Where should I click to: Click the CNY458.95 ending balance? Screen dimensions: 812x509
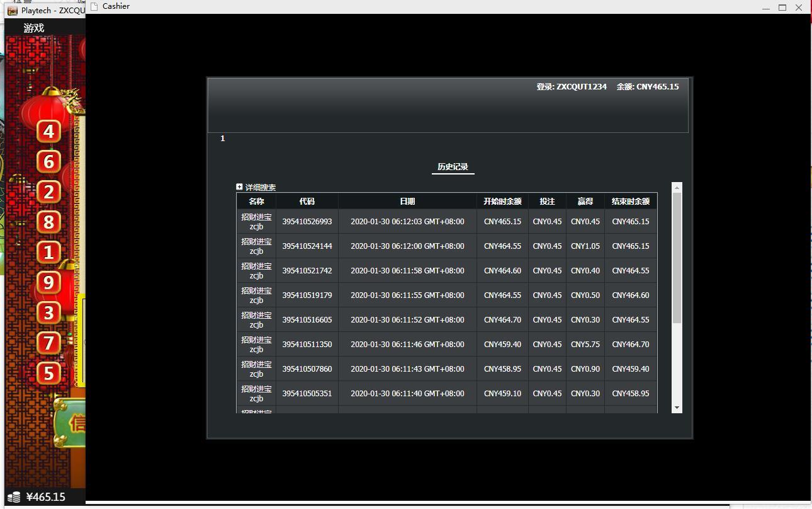pyautogui.click(x=631, y=394)
